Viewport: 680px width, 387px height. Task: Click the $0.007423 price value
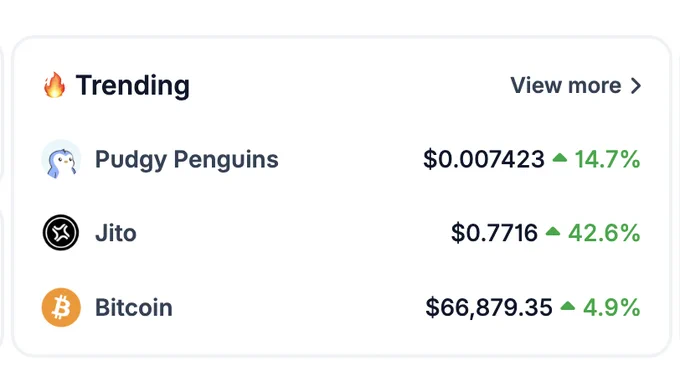(x=484, y=159)
